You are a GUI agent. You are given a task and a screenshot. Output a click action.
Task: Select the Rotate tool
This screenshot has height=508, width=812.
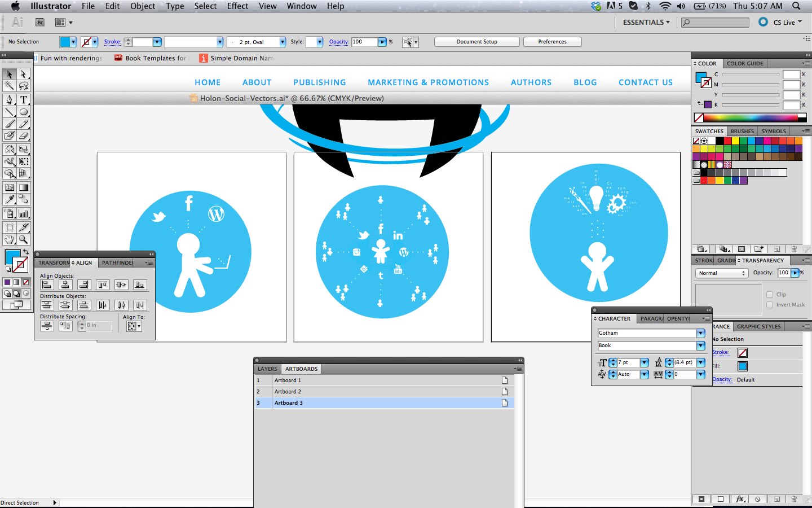coord(10,150)
